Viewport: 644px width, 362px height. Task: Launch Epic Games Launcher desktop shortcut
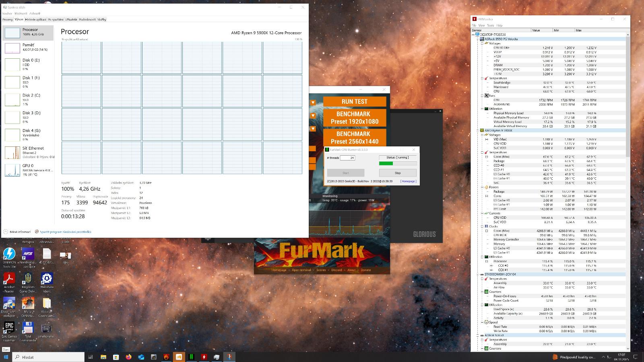9,327
